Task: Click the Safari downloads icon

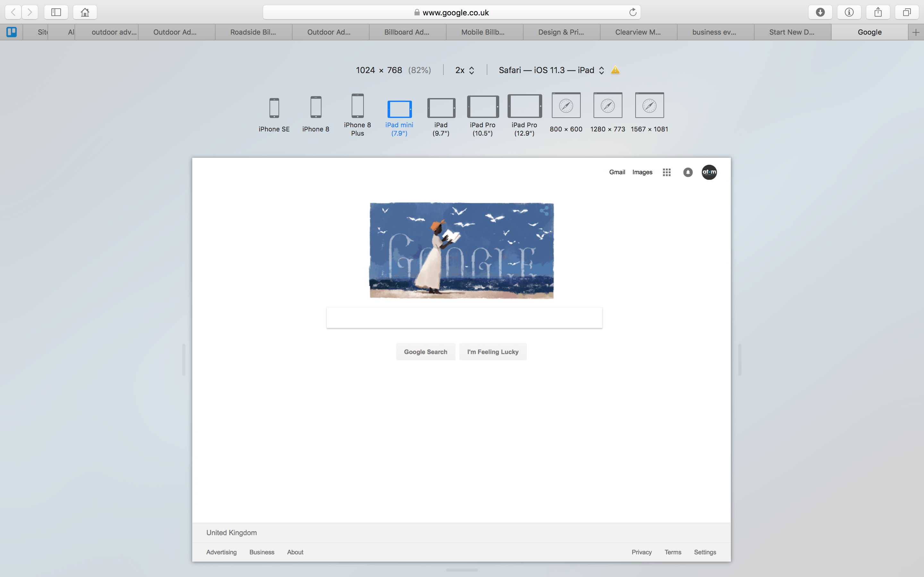Action: click(x=820, y=12)
